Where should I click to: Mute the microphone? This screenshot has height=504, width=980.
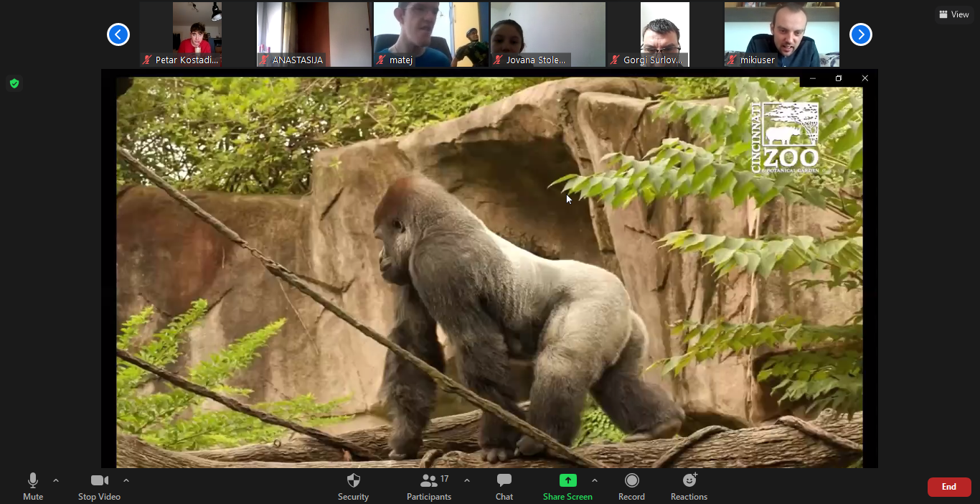point(33,486)
